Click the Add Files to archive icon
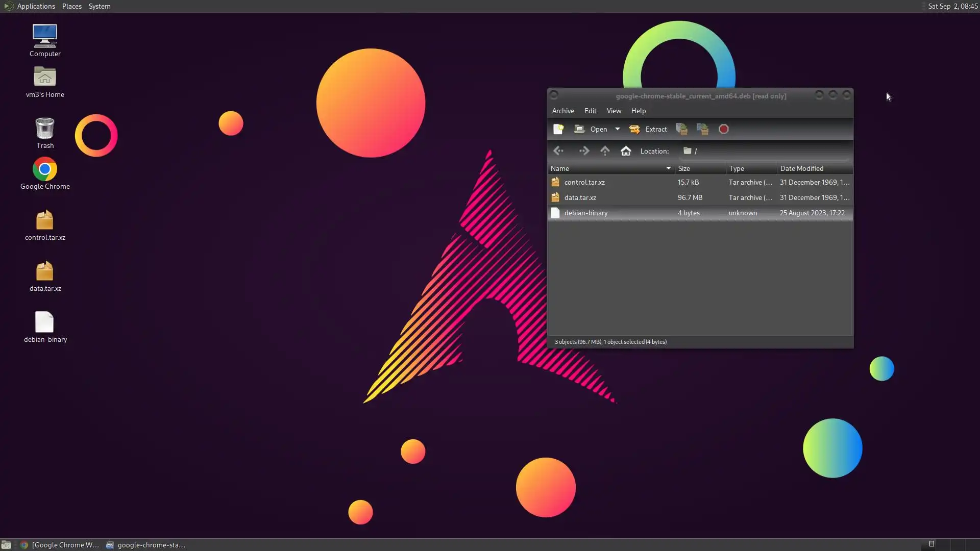This screenshot has height=551, width=980. pyautogui.click(x=681, y=129)
